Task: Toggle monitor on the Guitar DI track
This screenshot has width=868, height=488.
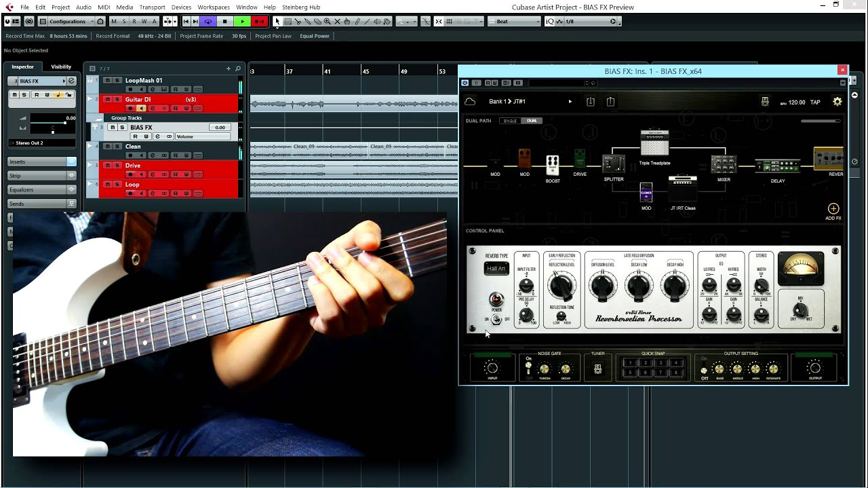Action: 141,109
